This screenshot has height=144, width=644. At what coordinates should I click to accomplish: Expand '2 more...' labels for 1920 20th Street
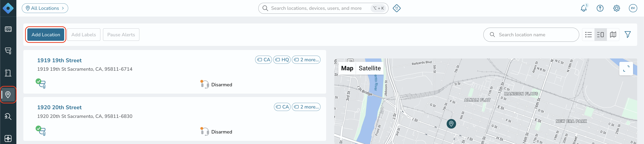[x=306, y=107]
